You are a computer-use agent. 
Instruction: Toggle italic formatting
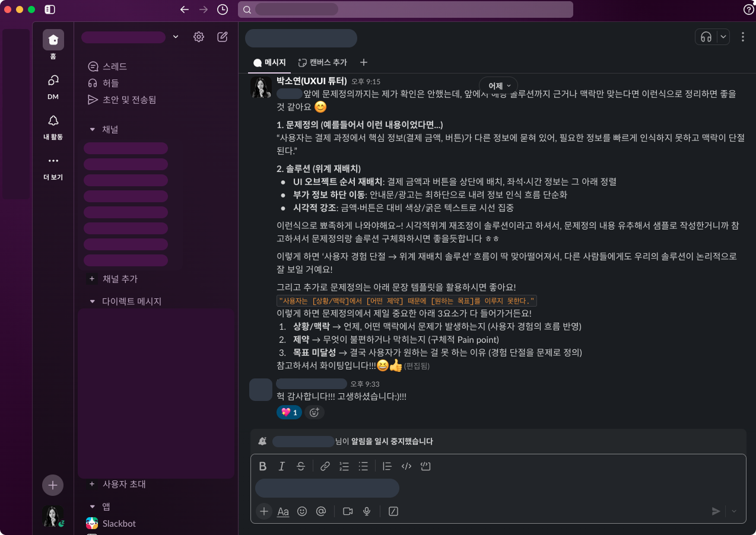tap(282, 466)
